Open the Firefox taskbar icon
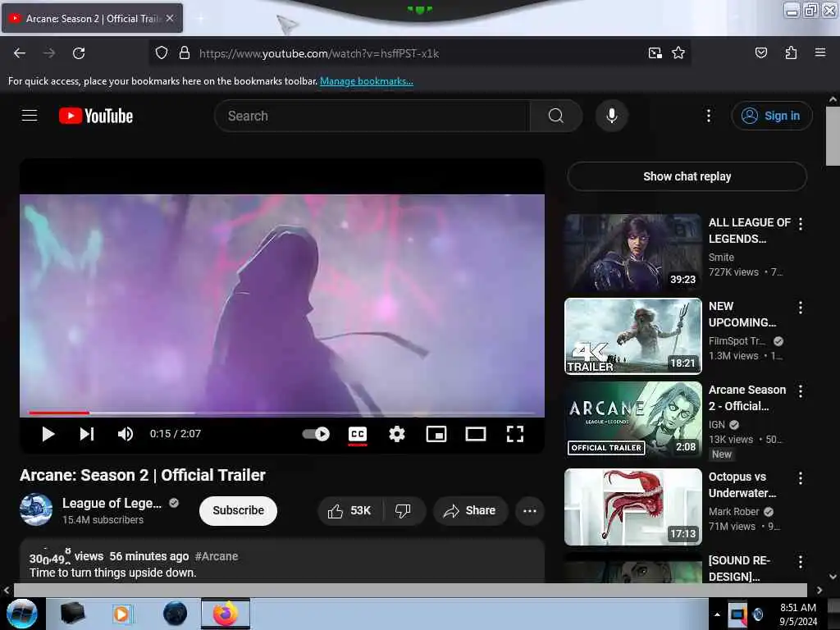 226,614
